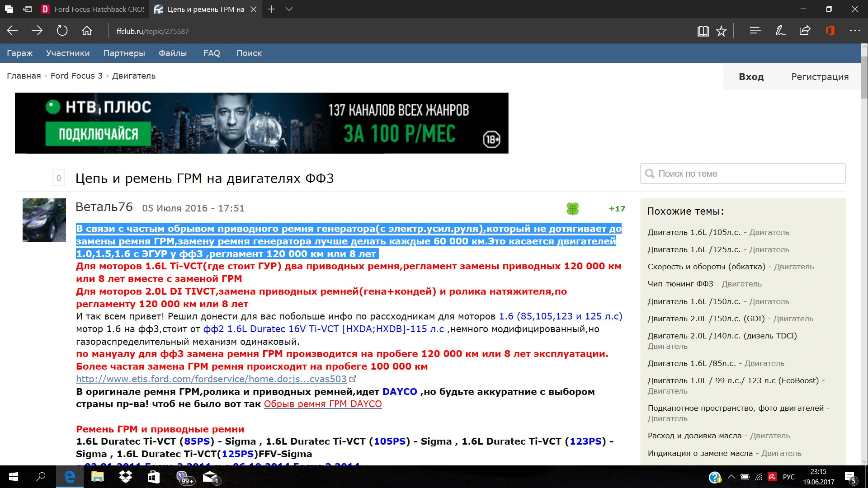Click the address bar ffclub.ru URL
Image resolution: width=868 pixels, height=488 pixels.
click(x=152, y=31)
